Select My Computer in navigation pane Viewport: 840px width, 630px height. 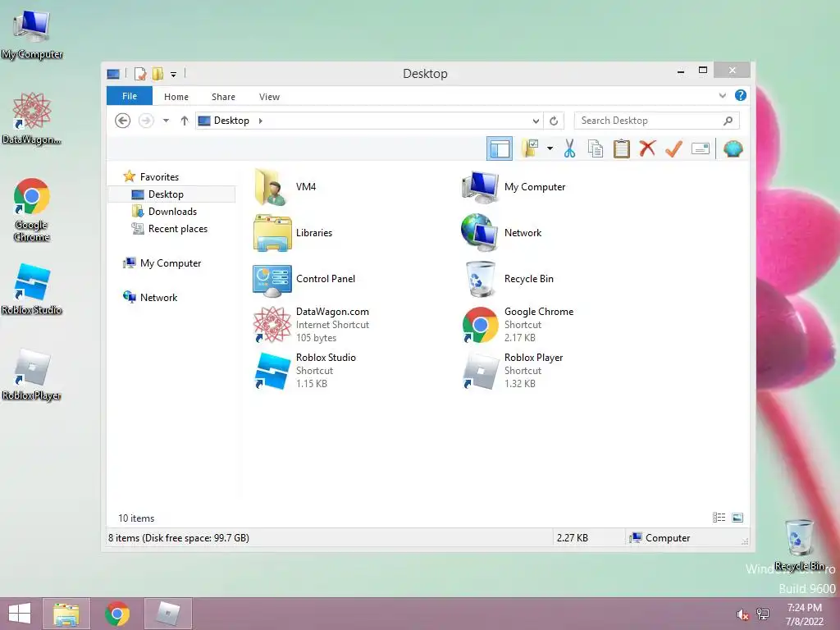click(162, 263)
